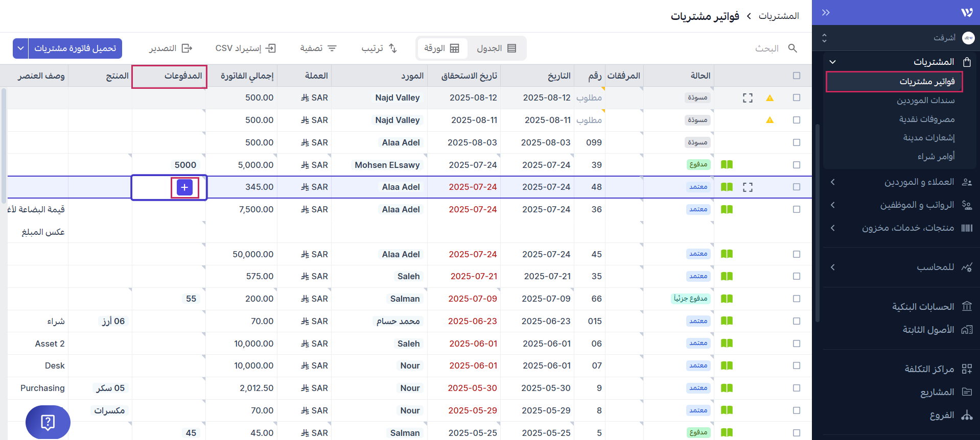Toggle the select-all checkbox in table header
Screen dimensions: 980x440
(796, 76)
